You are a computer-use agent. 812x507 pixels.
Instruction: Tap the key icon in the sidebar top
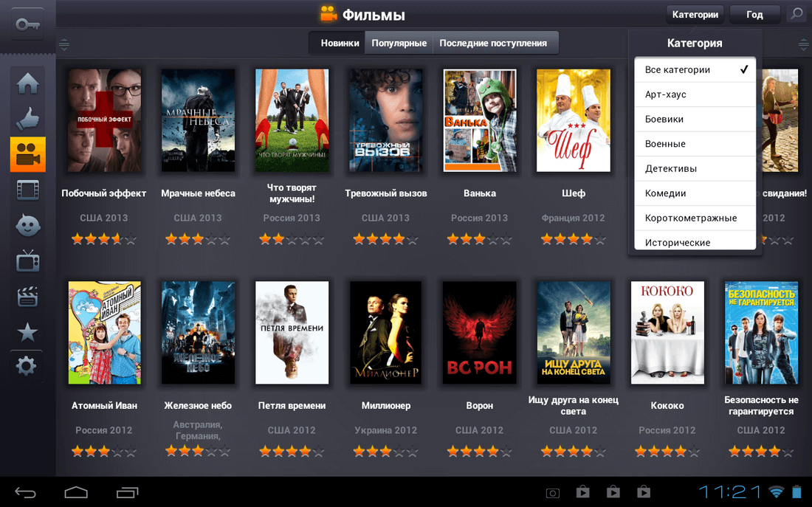(x=27, y=24)
